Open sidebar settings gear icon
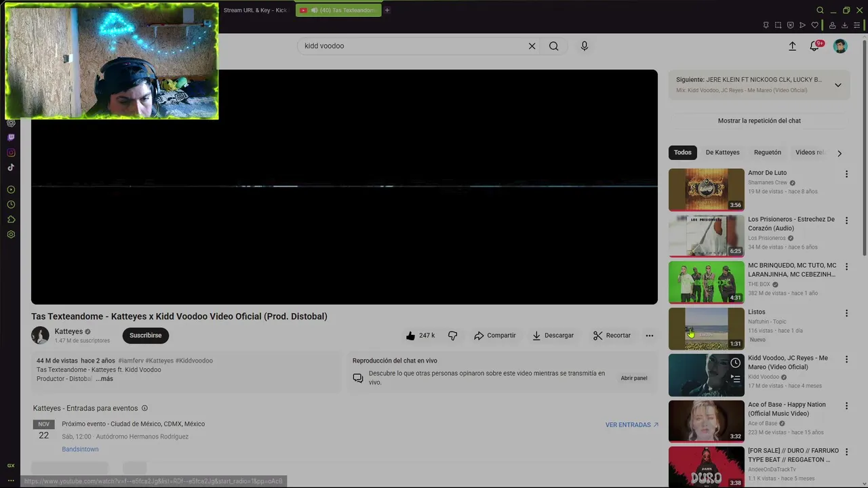 [x=11, y=235]
